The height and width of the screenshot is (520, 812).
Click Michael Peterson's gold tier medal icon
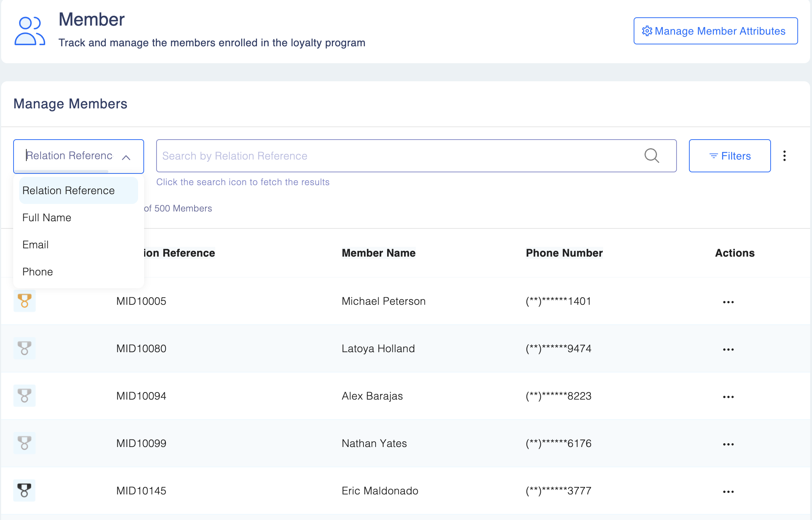24,301
